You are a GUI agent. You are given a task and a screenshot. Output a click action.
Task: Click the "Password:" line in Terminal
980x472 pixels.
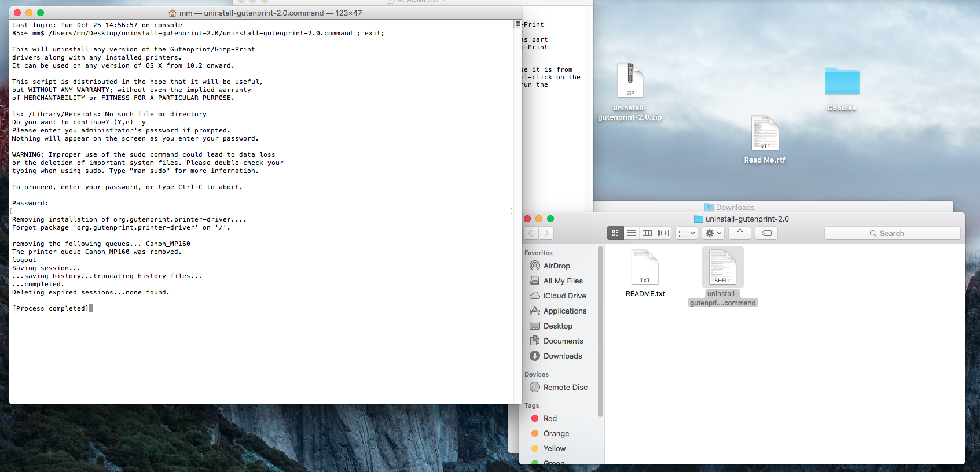[x=30, y=203]
